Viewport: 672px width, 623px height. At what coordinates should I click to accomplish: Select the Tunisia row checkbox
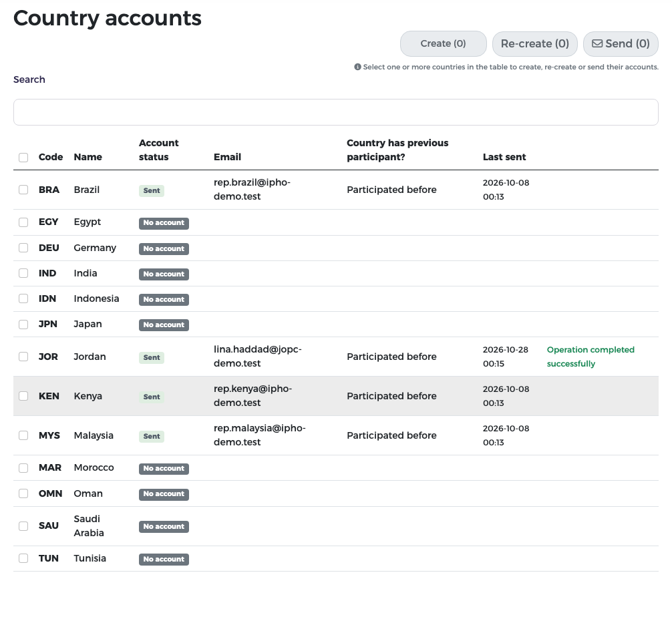click(x=23, y=559)
